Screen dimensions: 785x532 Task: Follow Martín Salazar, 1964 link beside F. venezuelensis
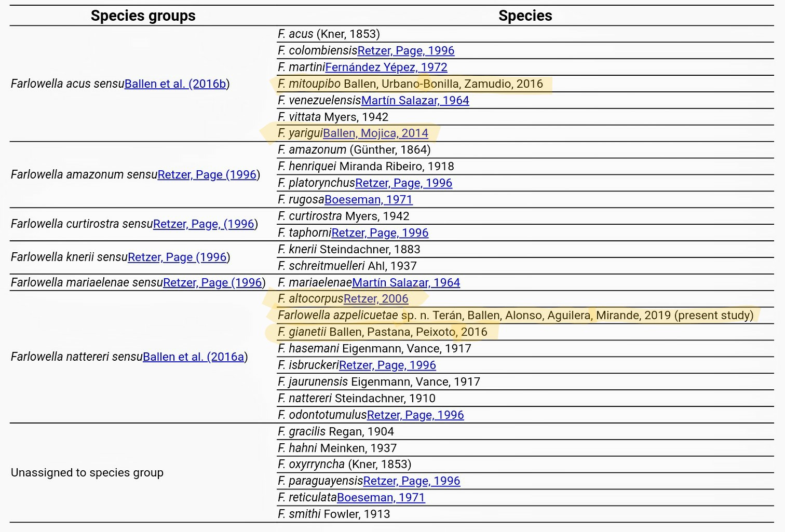pos(415,100)
